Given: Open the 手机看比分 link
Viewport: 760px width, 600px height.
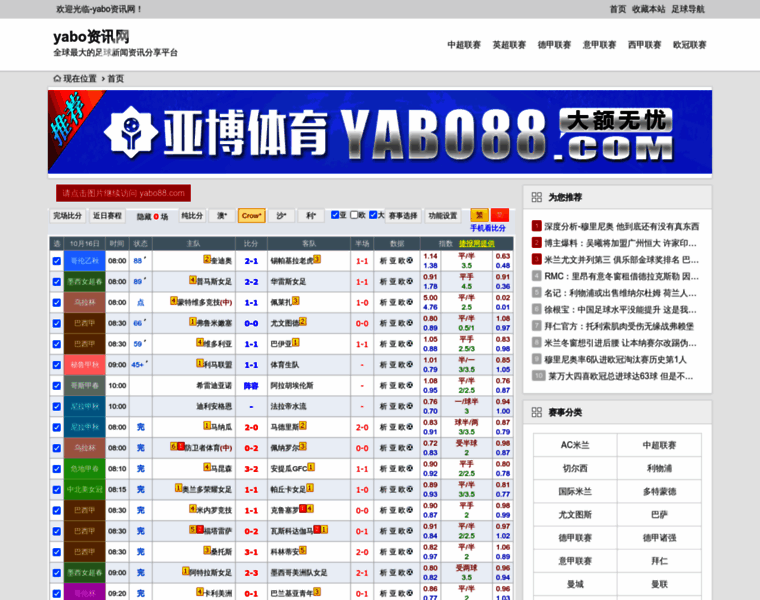Looking at the screenshot, I should coord(488,228).
